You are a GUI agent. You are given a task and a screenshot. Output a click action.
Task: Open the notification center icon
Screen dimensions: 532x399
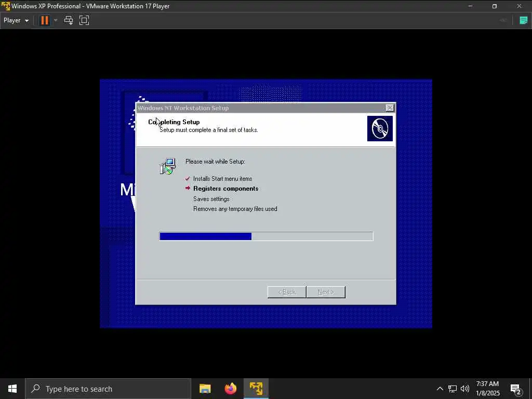click(x=516, y=389)
